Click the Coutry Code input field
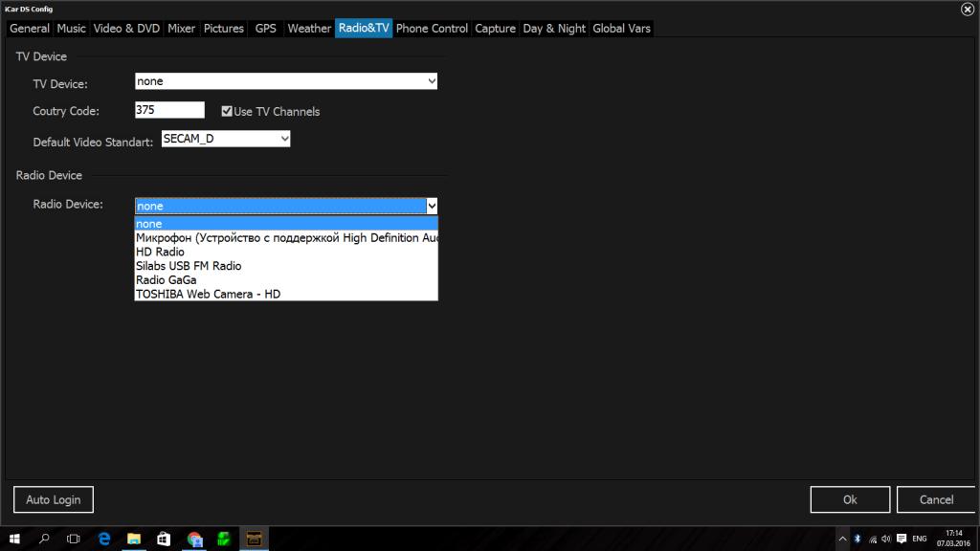This screenshot has height=551, width=980. [169, 110]
